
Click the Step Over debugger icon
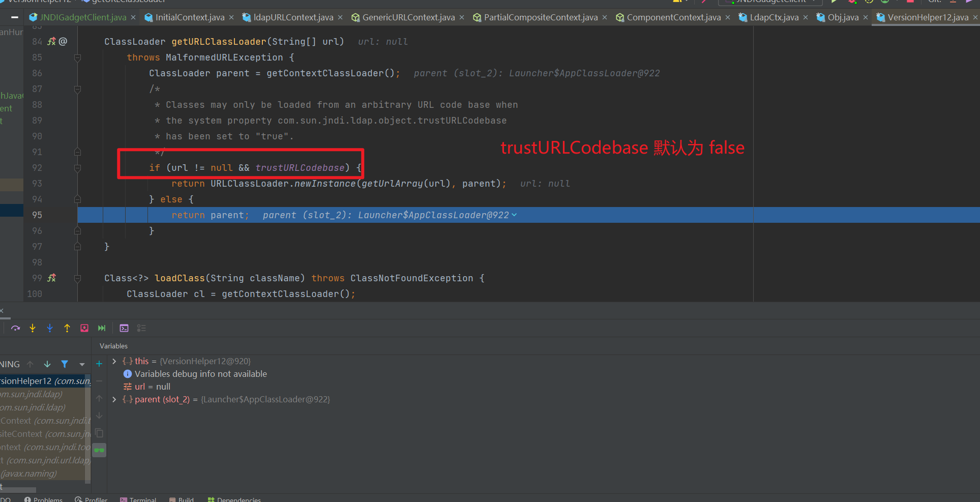pyautogui.click(x=16, y=328)
